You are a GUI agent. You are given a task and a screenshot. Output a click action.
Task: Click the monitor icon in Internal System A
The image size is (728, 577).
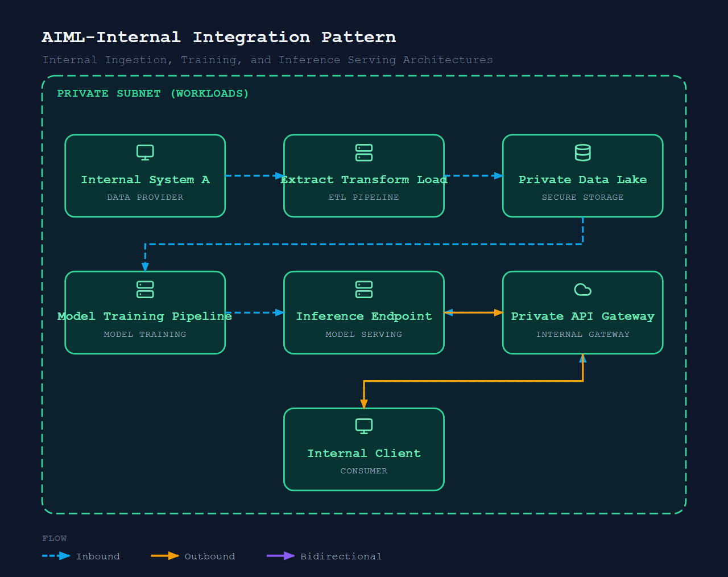pos(145,153)
